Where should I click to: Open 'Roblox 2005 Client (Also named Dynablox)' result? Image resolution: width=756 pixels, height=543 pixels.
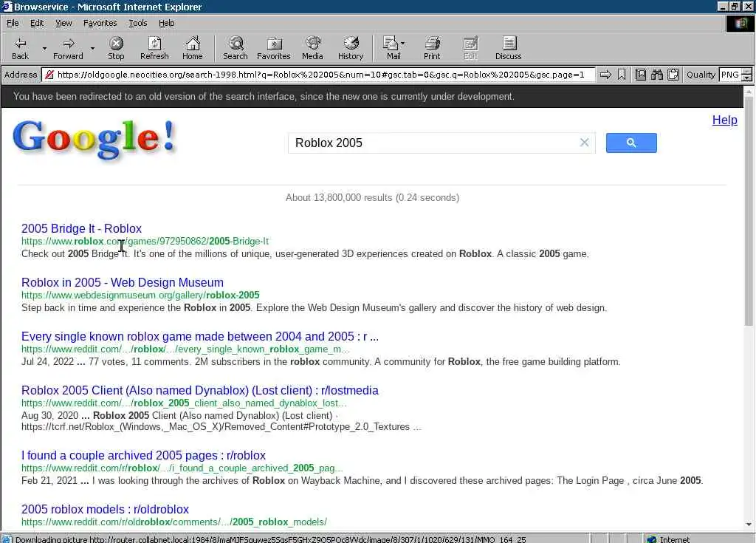(x=200, y=391)
